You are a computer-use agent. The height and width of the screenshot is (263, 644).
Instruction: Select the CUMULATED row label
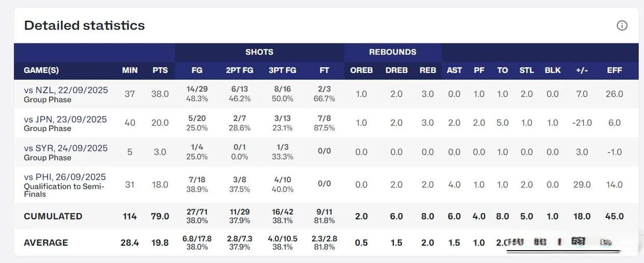(53, 216)
